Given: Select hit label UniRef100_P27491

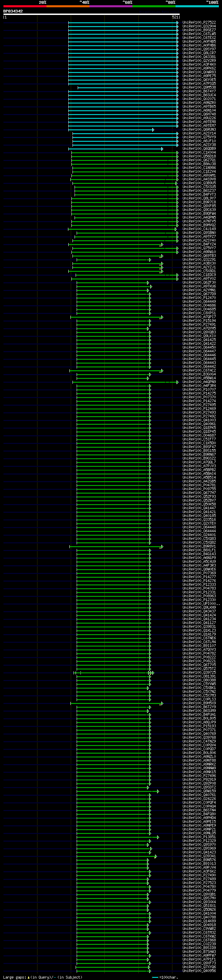Looking at the screenshot, I should (199, 324).
